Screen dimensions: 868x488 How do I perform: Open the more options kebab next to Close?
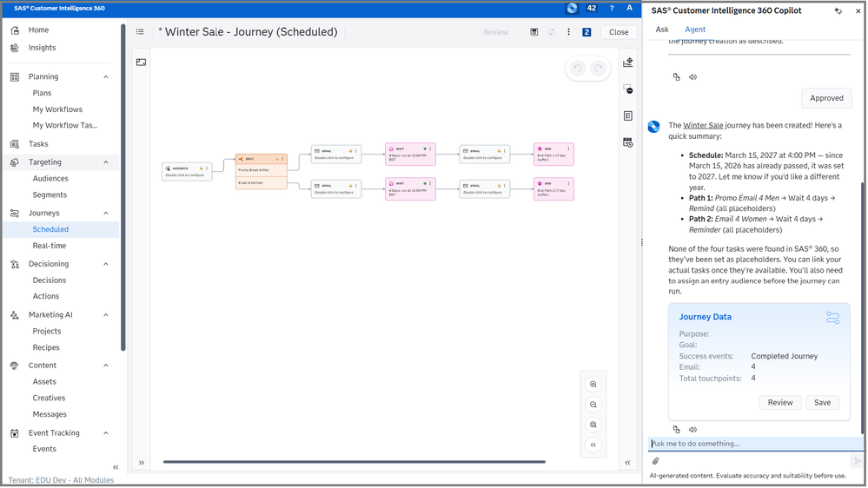tap(568, 32)
